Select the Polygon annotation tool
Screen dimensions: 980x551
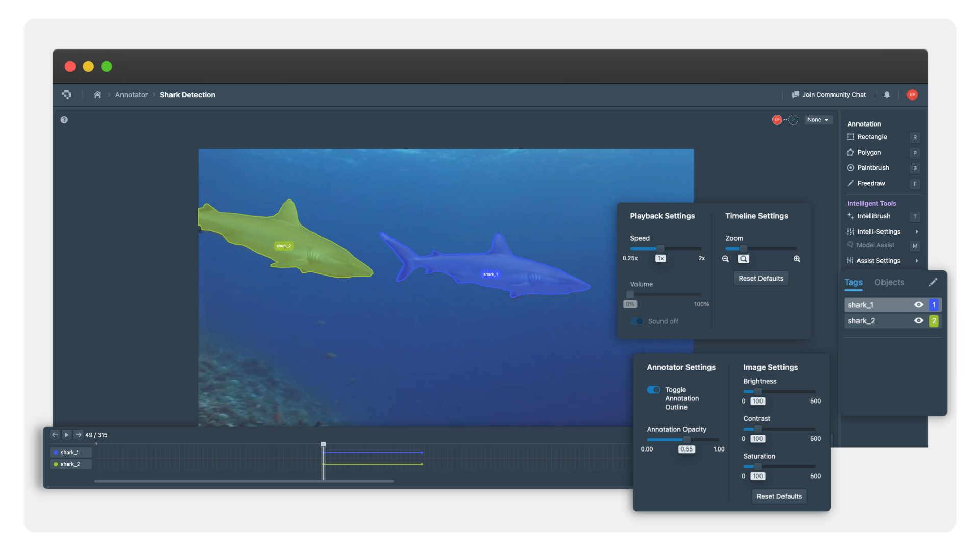(870, 152)
